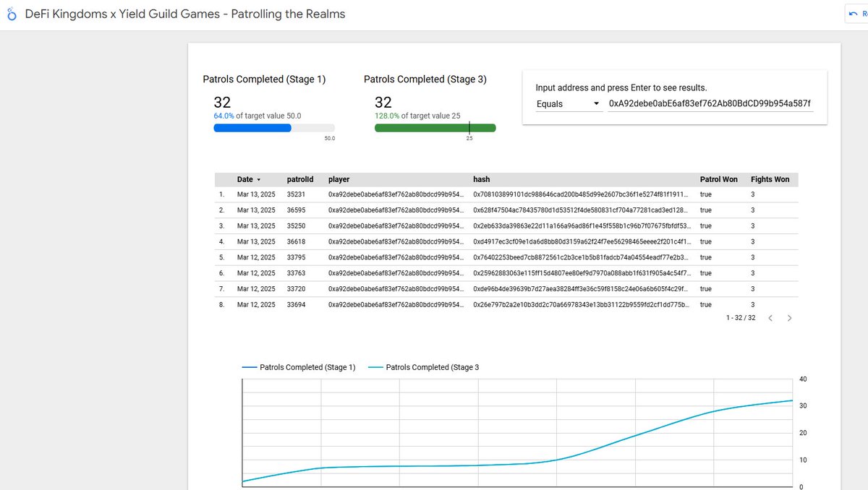Click Mar 12, 2025 date in row 5
Viewport: 868px width, 490px height.
pyautogui.click(x=256, y=258)
